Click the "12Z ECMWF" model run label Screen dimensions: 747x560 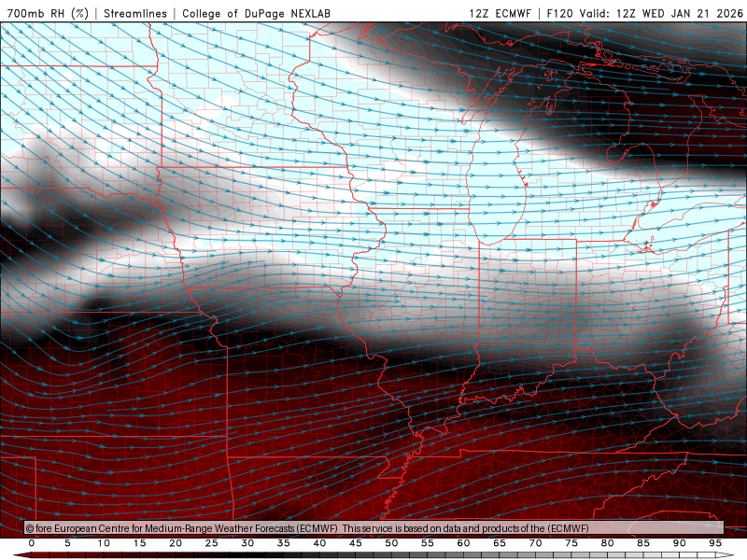tap(500, 13)
